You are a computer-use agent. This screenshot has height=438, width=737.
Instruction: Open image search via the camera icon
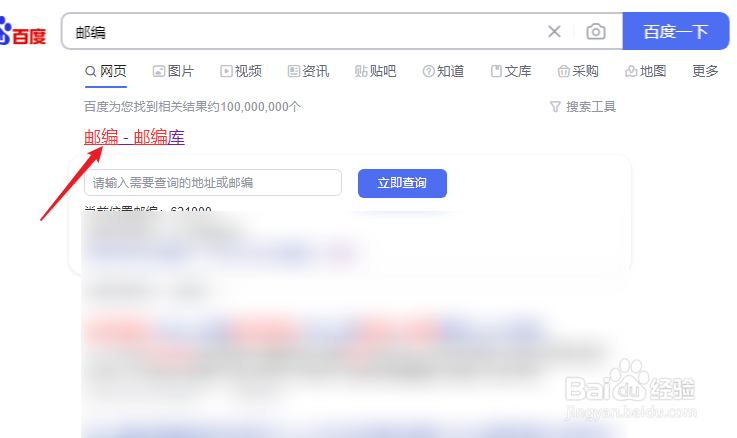pos(596,31)
